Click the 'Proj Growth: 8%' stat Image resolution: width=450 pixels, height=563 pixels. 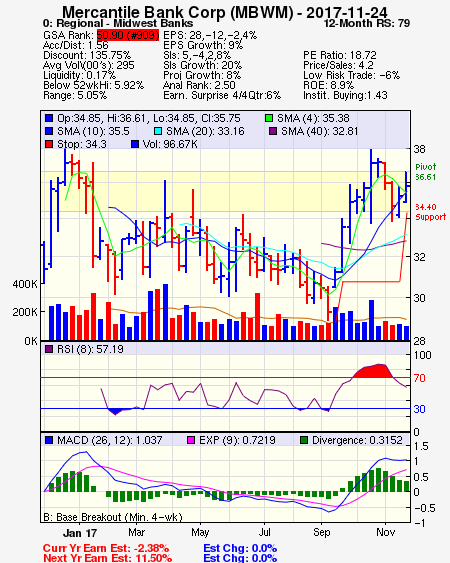[x=202, y=75]
